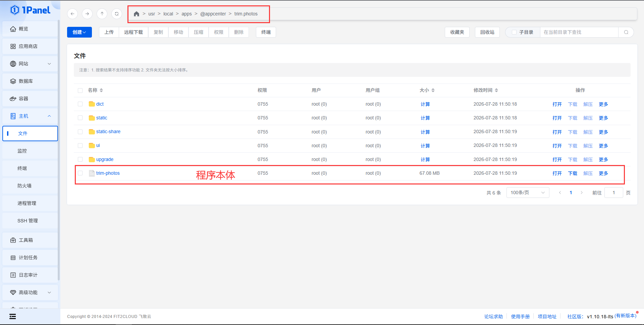The image size is (644, 325).
Task: Click the back navigation arrow icon
Action: 72,14
